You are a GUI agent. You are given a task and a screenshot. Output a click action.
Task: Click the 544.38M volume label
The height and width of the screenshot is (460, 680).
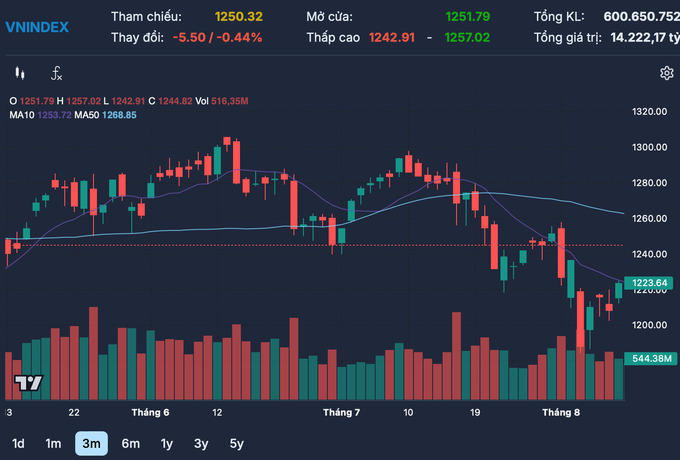[x=649, y=358]
